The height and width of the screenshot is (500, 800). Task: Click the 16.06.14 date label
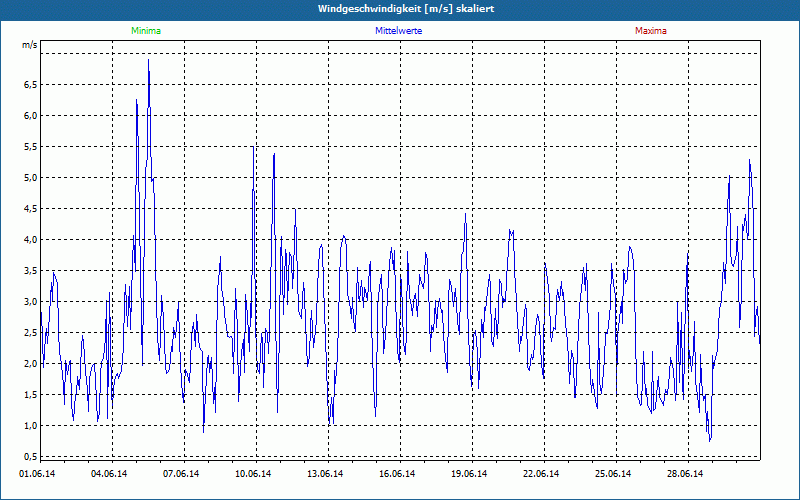[x=396, y=474]
